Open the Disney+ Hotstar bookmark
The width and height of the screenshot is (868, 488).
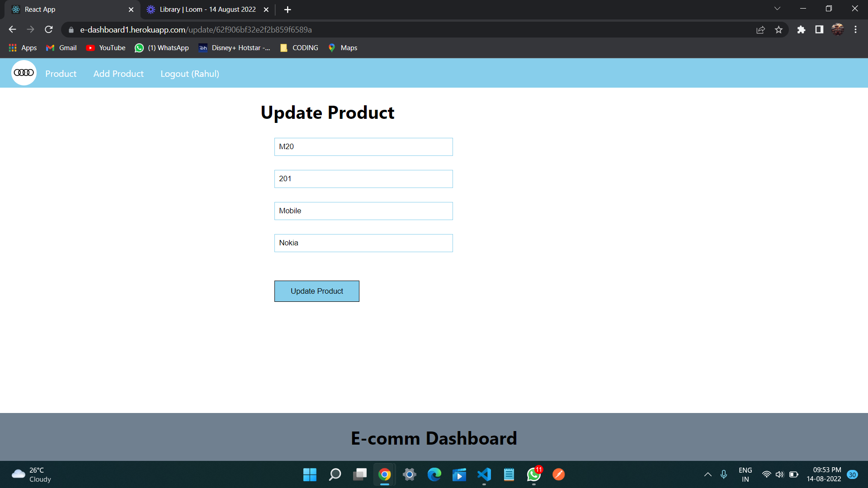pos(234,47)
